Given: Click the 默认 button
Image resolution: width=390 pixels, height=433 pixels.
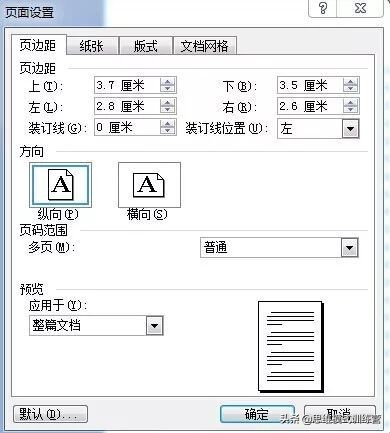Looking at the screenshot, I should (x=50, y=414).
